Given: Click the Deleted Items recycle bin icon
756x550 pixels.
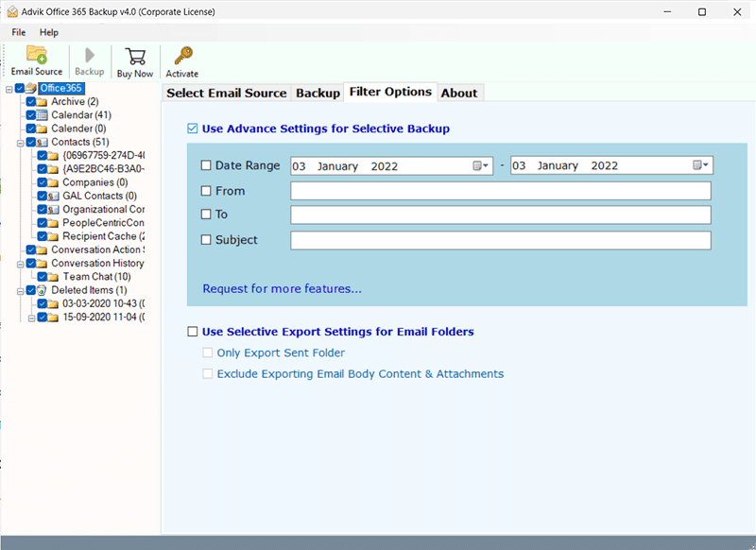Looking at the screenshot, I should point(42,290).
